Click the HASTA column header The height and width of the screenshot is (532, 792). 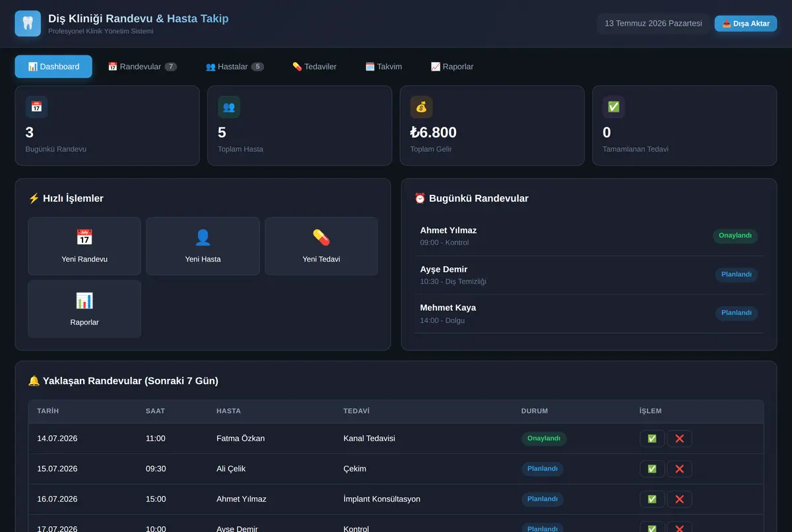click(x=228, y=411)
